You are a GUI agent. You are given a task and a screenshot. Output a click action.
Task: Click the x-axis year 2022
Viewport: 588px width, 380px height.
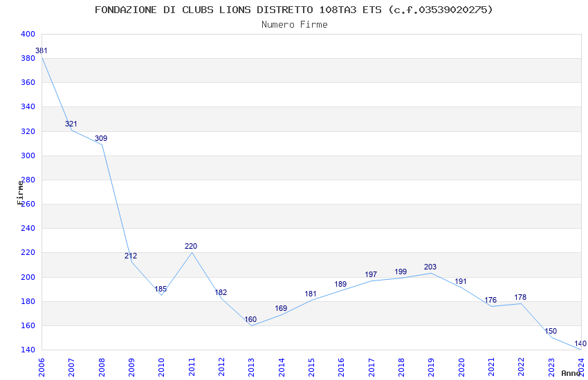point(522,367)
